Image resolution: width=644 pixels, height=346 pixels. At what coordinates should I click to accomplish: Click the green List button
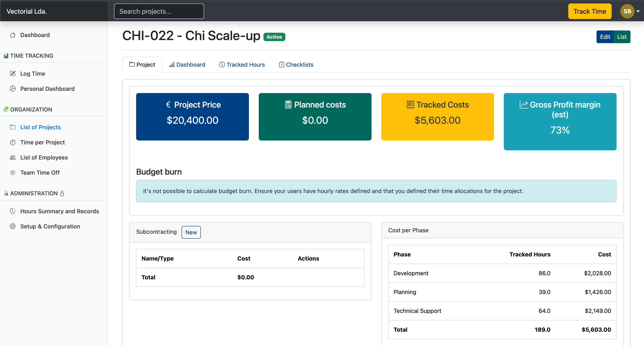pos(622,37)
